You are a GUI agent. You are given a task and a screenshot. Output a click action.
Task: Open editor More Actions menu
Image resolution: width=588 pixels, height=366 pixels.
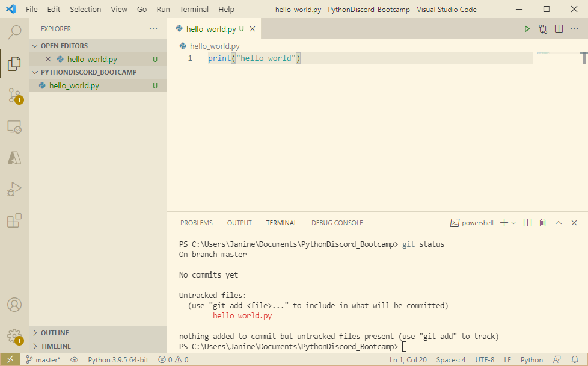click(x=574, y=29)
